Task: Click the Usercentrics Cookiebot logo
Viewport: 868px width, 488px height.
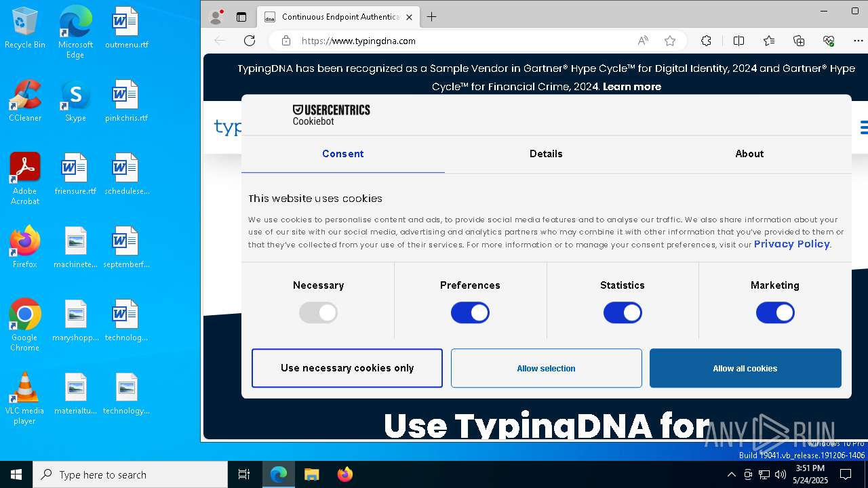Action: [331, 115]
